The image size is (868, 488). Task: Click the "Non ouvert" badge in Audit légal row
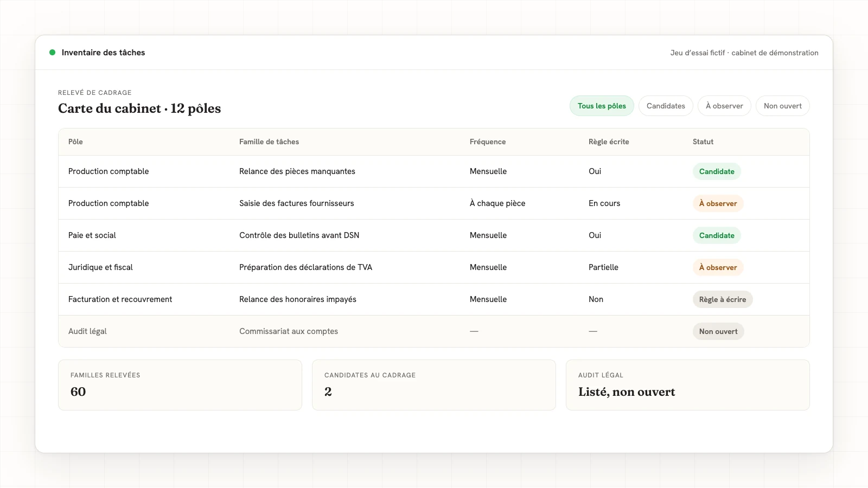pyautogui.click(x=718, y=331)
